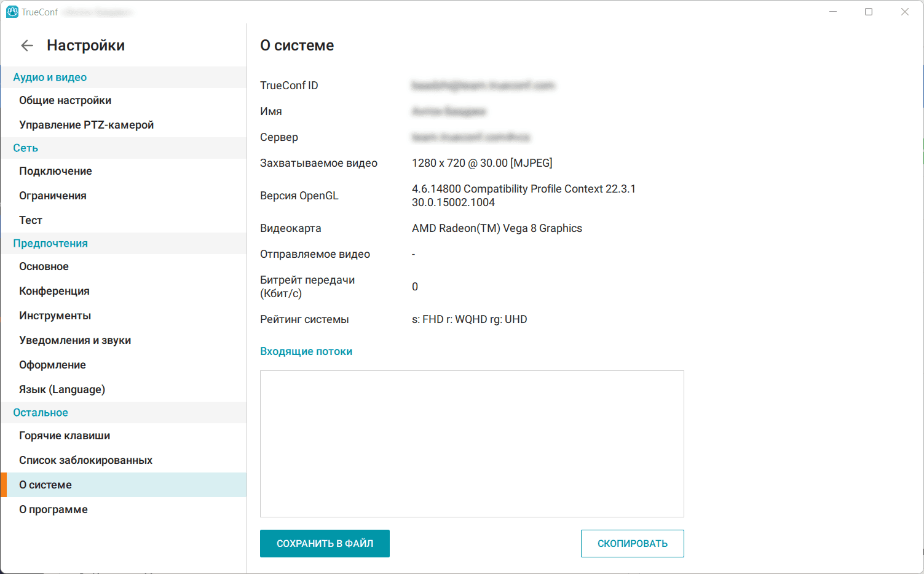Click the back arrow next to Настройки
Viewport: 924px width, 574px height.
click(x=27, y=46)
